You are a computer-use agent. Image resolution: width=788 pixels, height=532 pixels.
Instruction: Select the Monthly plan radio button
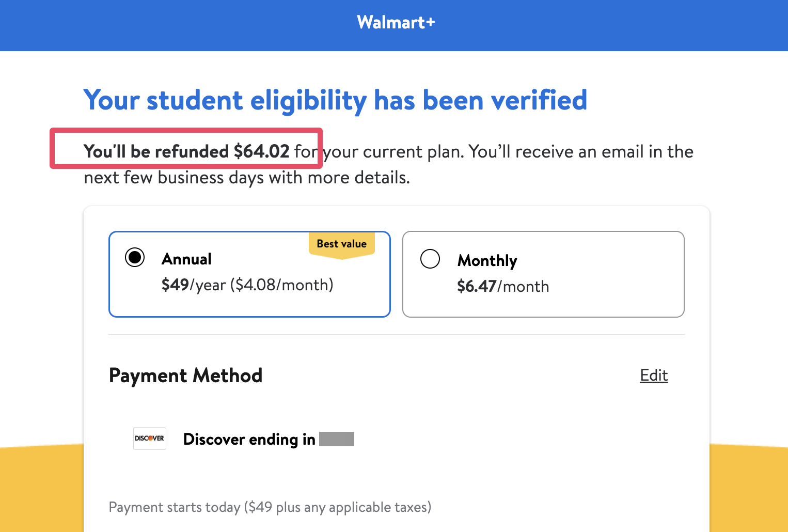coord(430,259)
